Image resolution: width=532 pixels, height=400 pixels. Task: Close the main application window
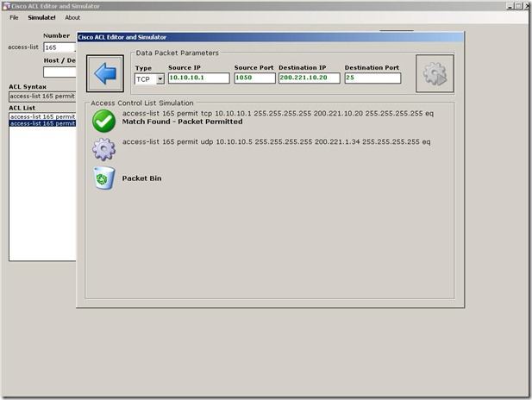tap(526, 6)
